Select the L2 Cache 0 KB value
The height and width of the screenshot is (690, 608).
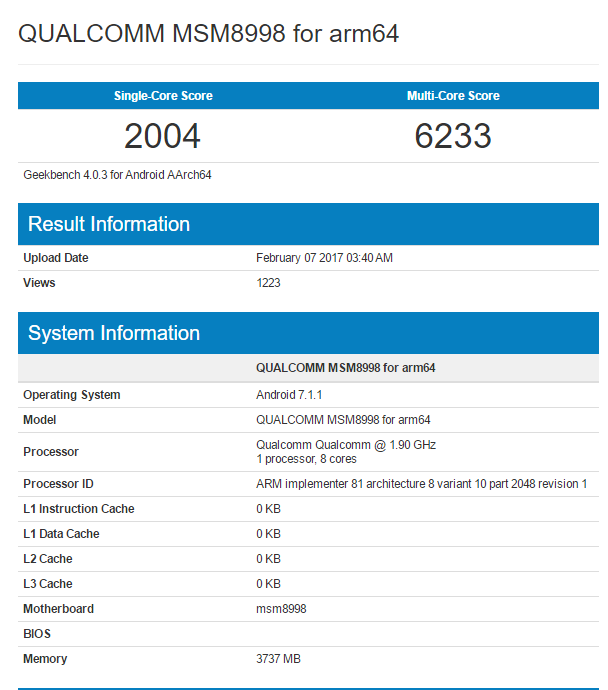268,559
